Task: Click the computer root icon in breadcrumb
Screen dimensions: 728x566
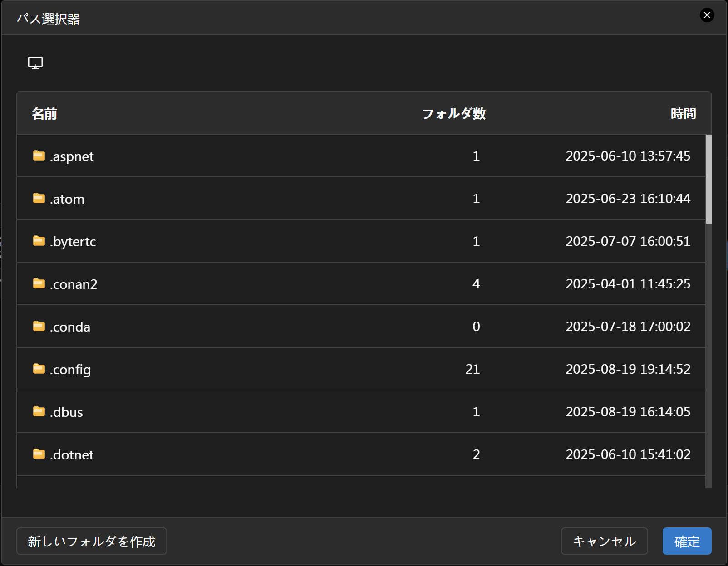Action: click(35, 63)
